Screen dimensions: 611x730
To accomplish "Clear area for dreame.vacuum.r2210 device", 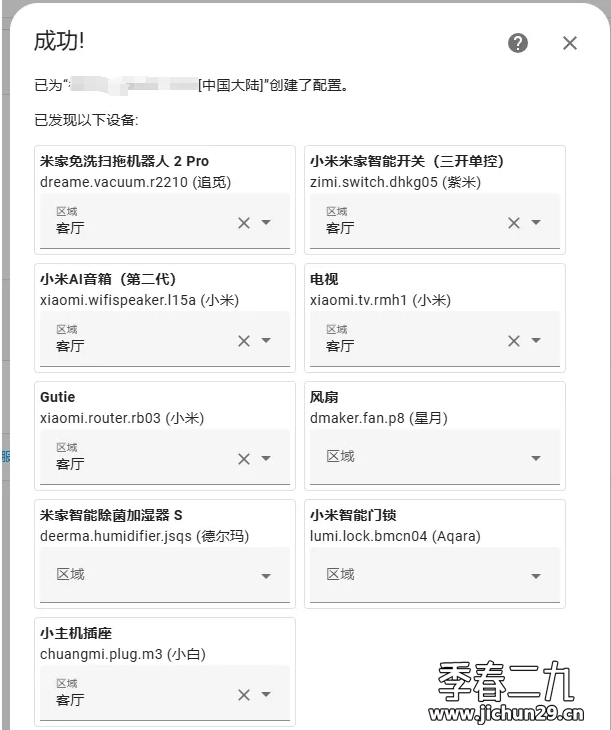I will point(244,223).
